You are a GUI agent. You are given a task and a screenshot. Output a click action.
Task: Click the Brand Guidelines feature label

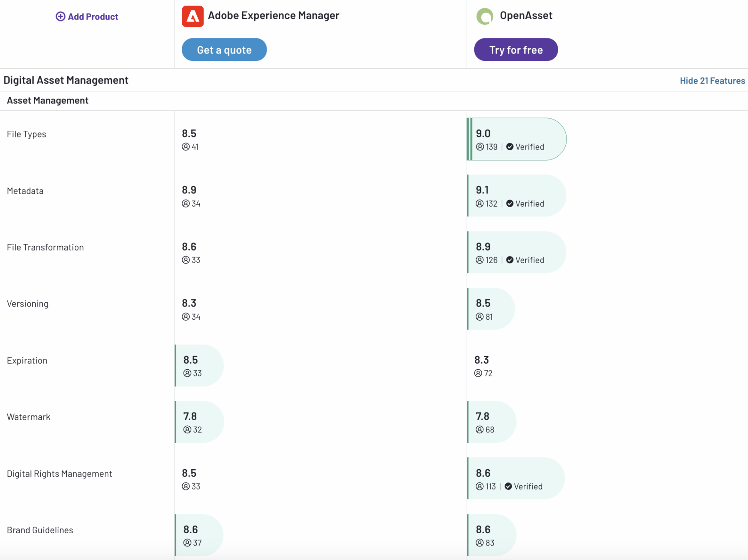[40, 530]
